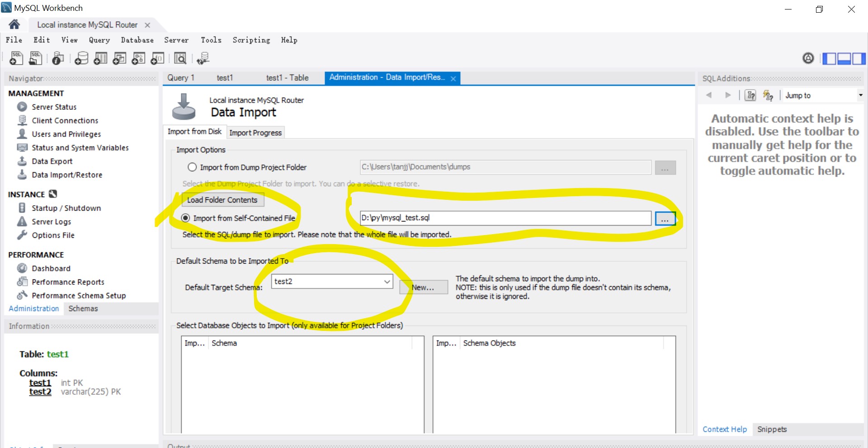Viewport: 868px width, 448px height.
Task: Click the INSTANCE wrench icon
Action: click(x=53, y=194)
